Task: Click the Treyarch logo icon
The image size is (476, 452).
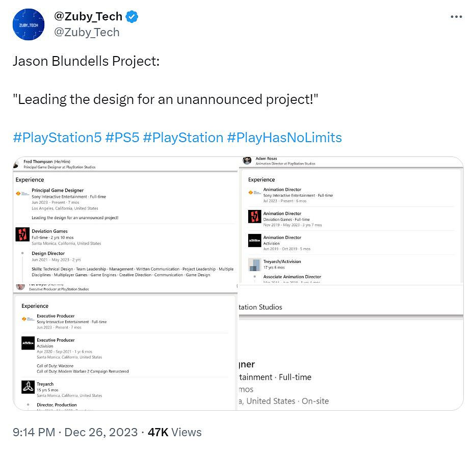Action: click(x=28, y=387)
